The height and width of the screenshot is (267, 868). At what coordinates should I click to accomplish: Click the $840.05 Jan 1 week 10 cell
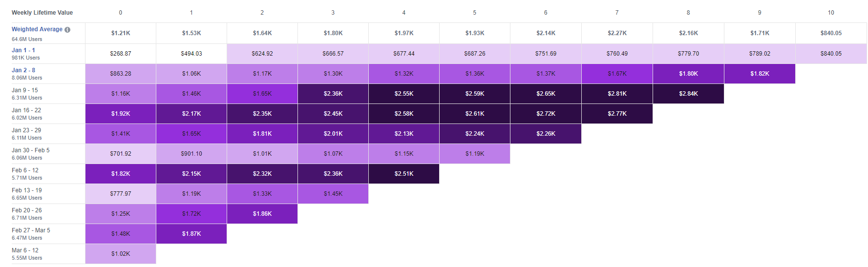[x=831, y=54]
